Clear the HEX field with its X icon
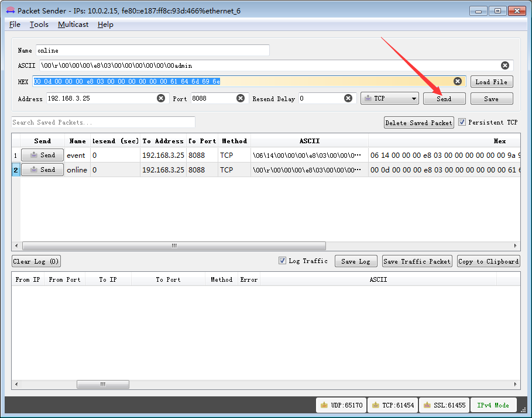 pyautogui.click(x=458, y=82)
